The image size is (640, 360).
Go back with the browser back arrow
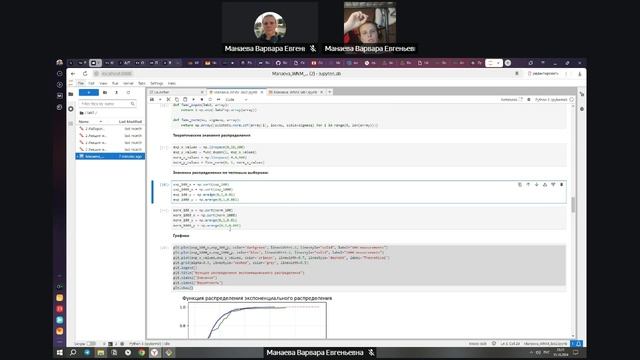tap(73, 73)
